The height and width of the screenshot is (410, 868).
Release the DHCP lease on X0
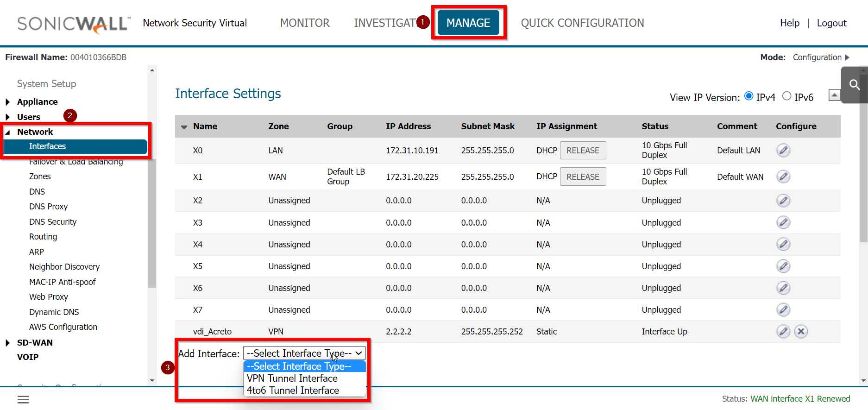583,151
